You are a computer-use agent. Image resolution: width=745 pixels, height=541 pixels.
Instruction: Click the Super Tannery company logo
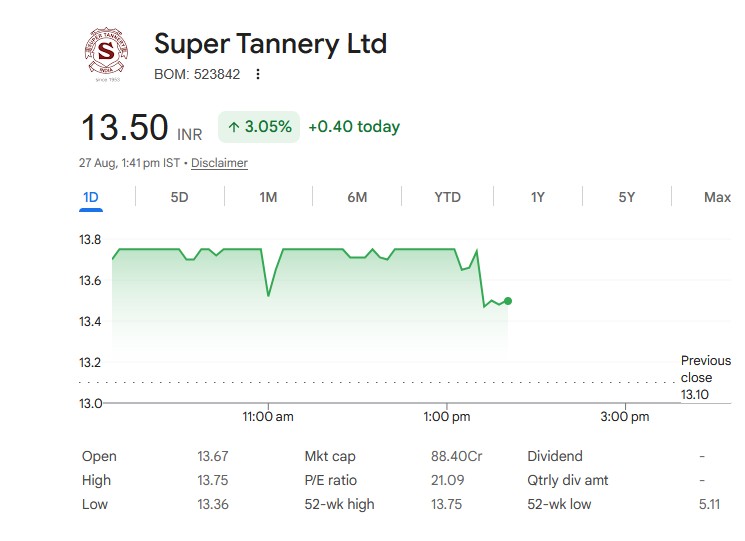pyautogui.click(x=106, y=54)
